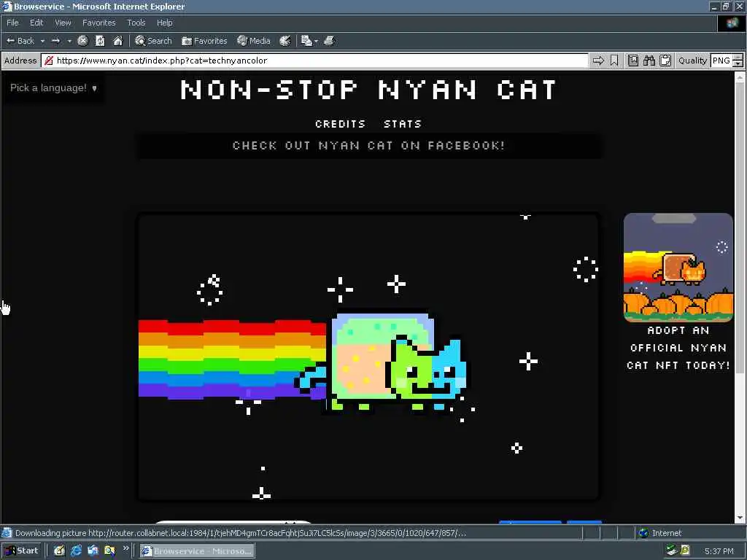The image size is (747, 560).
Task: Print the page with the Print icon
Action: coord(329,41)
